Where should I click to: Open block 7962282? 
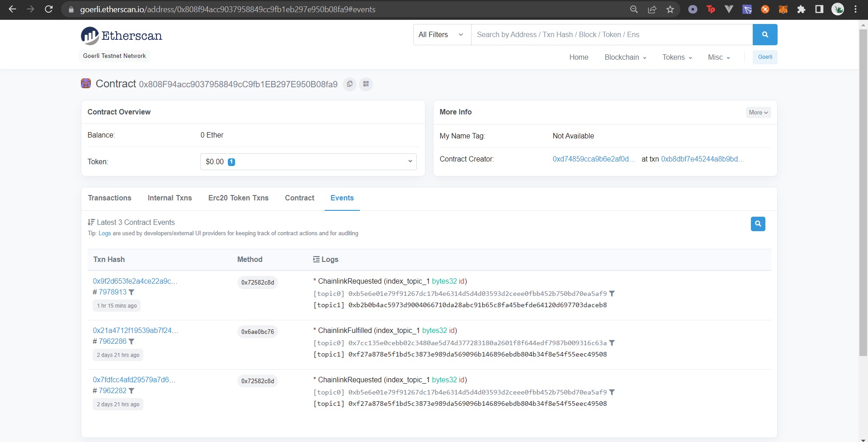(113, 391)
